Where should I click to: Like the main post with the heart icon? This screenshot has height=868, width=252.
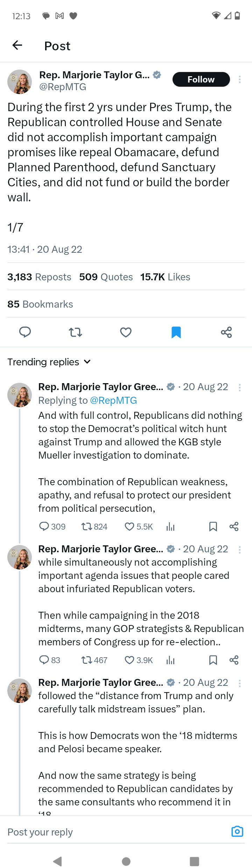126,332
